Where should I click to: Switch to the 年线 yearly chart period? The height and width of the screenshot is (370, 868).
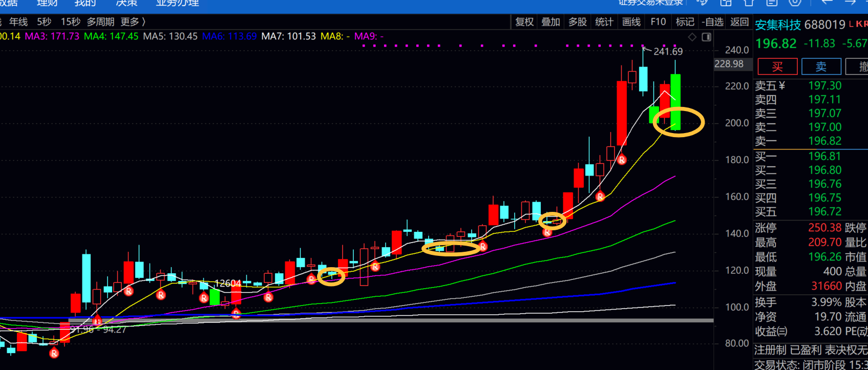(x=18, y=22)
